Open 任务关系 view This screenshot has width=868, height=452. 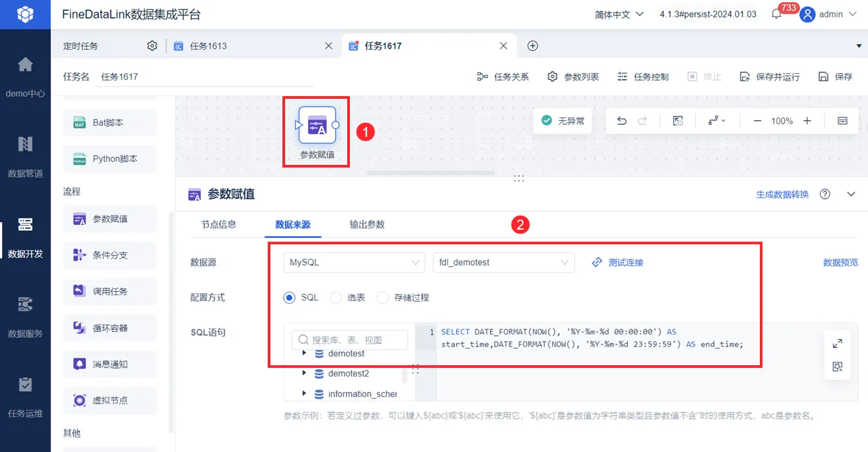point(503,77)
